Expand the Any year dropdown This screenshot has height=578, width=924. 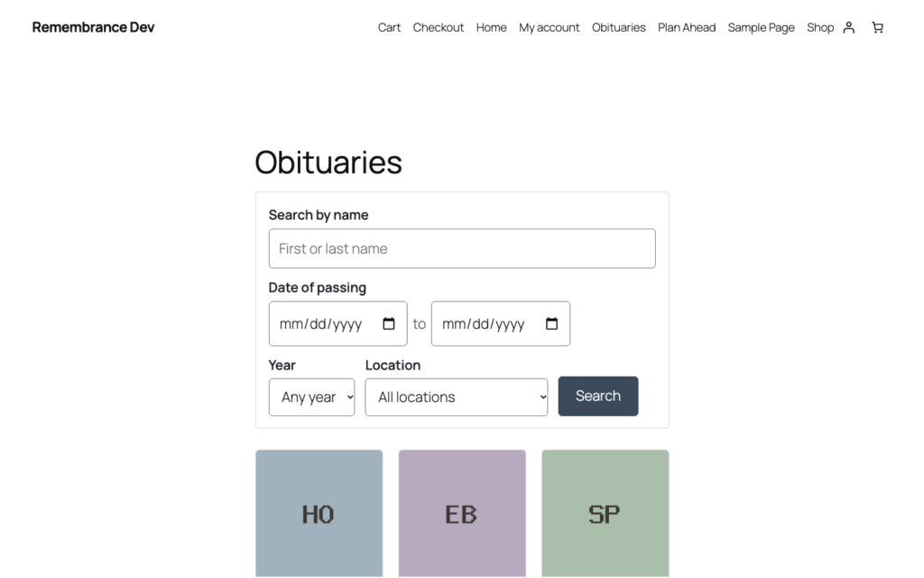[311, 397]
